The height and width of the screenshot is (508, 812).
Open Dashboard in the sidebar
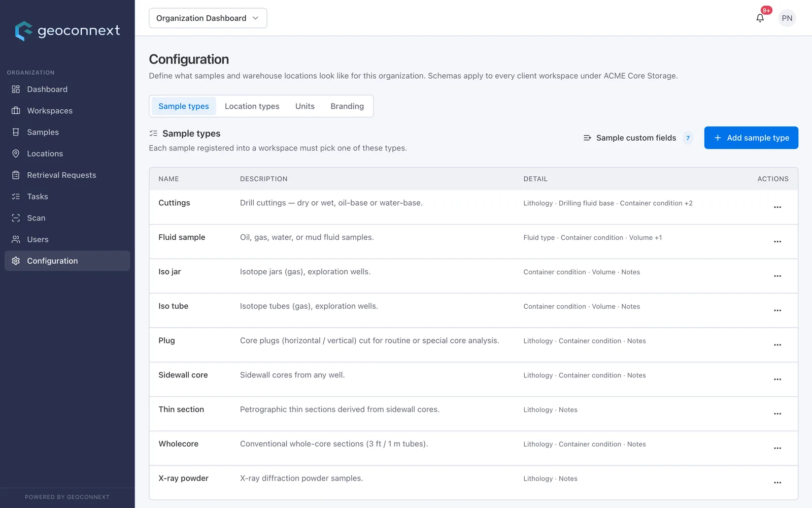coord(67,89)
